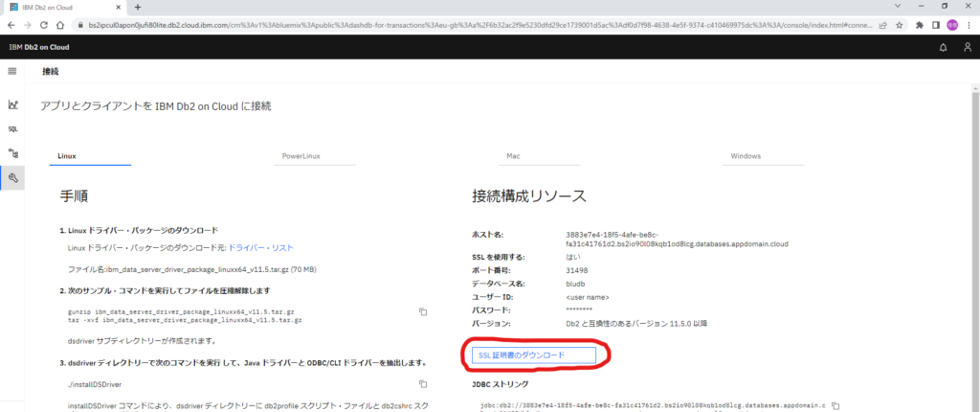Screen dimensions: 980x412
Task: Open the user profile icon in the IBM header
Action: 968,47
